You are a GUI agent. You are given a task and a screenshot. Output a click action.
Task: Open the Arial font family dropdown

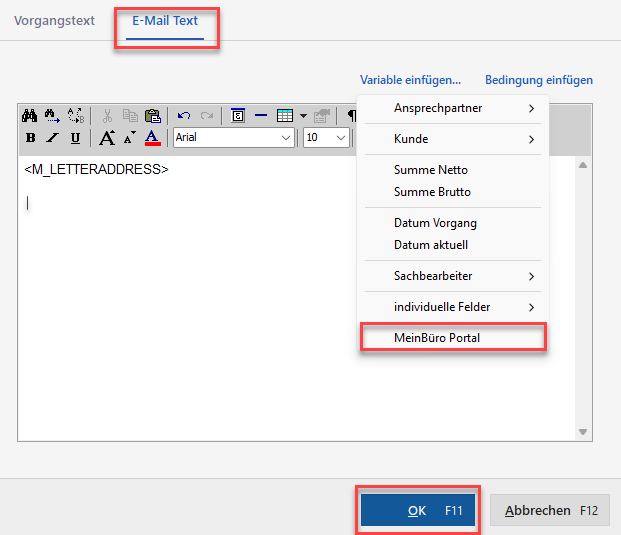[286, 137]
